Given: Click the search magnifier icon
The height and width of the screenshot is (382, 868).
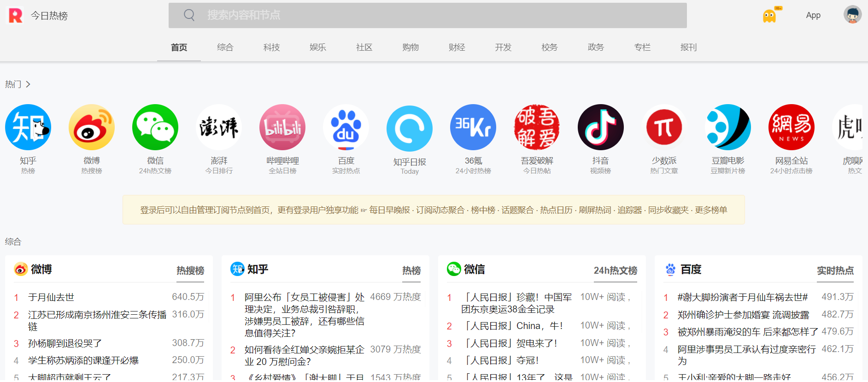Looking at the screenshot, I should coord(189,15).
